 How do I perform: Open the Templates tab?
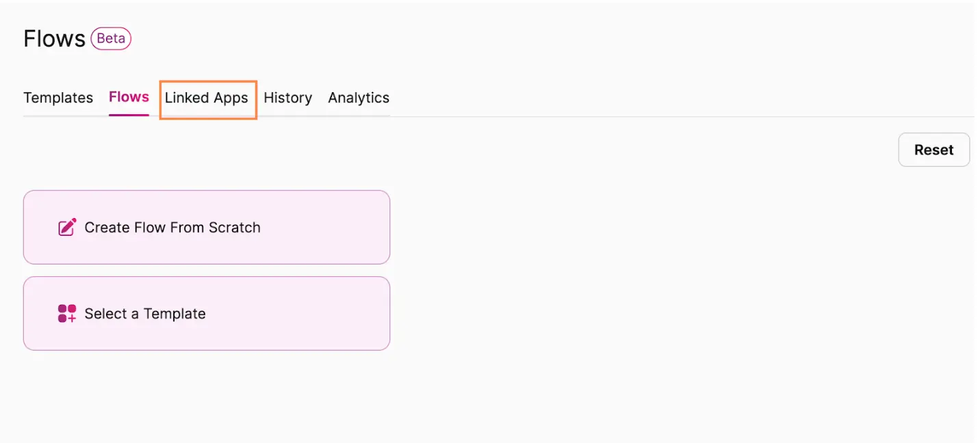coord(58,98)
